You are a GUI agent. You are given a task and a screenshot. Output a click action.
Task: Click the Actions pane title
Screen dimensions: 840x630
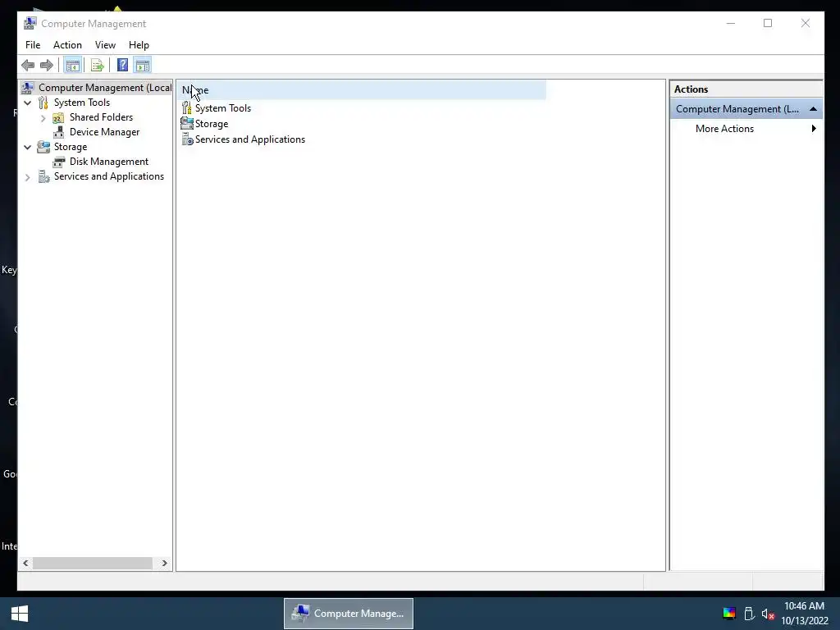click(691, 89)
